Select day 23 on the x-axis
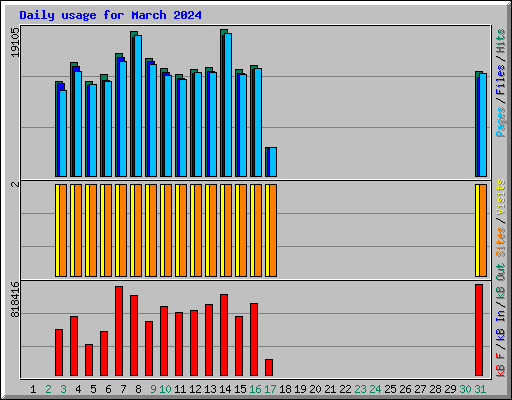This screenshot has width=512, height=400. point(360,389)
